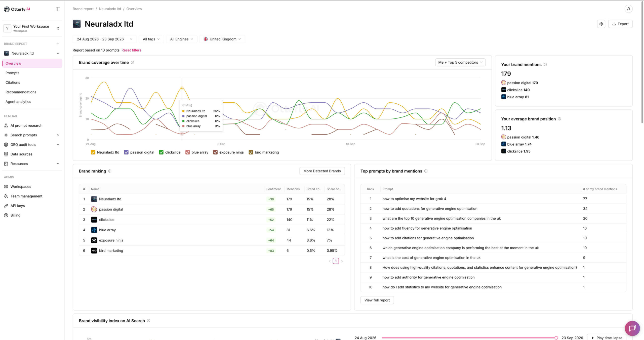Uncheck passion digital in chart legend
The height and width of the screenshot is (340, 644).
tap(126, 152)
